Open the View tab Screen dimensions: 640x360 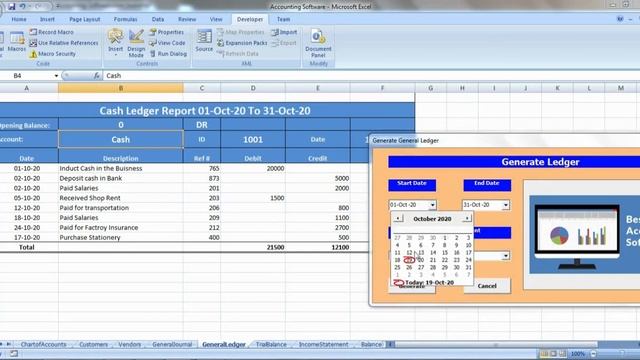tap(216, 19)
